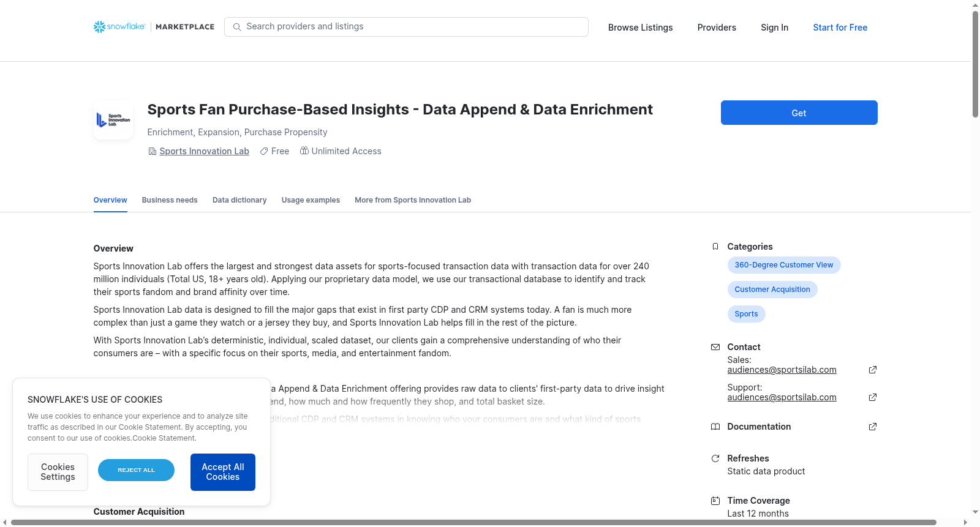Click the Contact envelope icon
This screenshot has width=980, height=527.
(x=715, y=347)
